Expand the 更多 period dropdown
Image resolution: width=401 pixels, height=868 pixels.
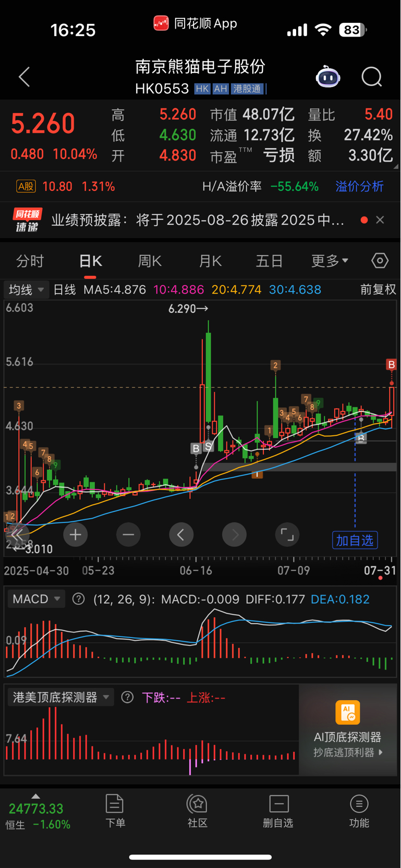[330, 261]
